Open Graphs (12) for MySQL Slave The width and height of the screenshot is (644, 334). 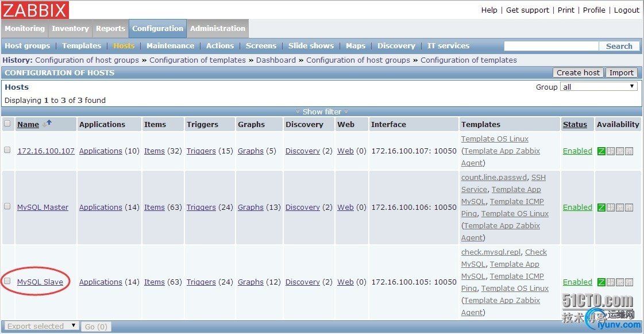point(250,282)
